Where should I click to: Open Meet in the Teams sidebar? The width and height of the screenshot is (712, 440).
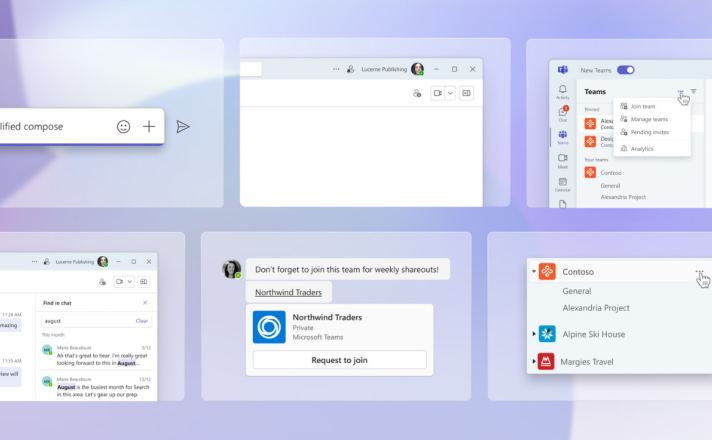(563, 161)
